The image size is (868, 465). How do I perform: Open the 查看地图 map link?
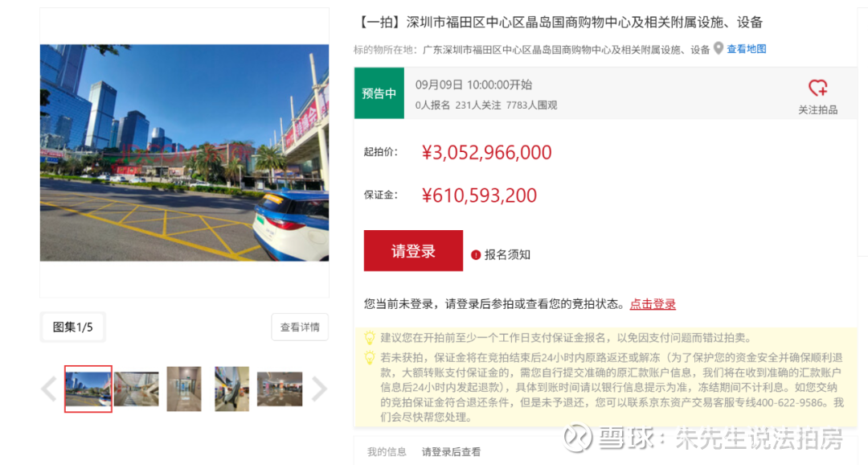tap(746, 49)
